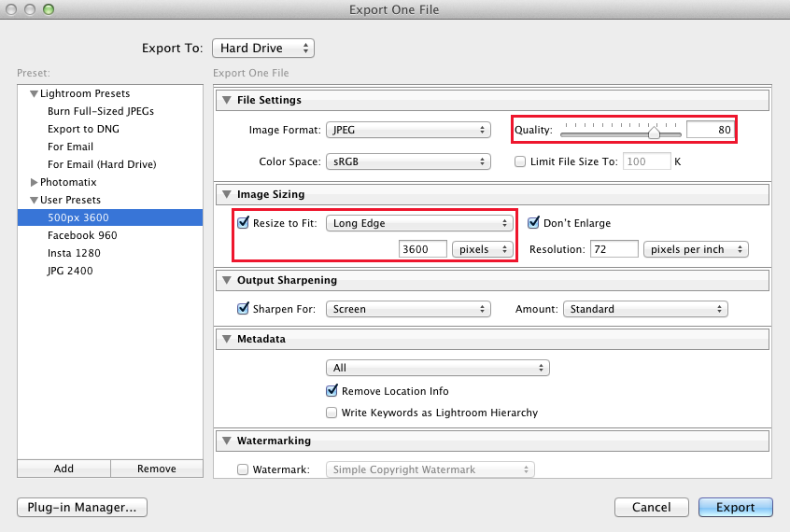Select the JPG 2400 preset
790x532 pixels.
click(70, 271)
